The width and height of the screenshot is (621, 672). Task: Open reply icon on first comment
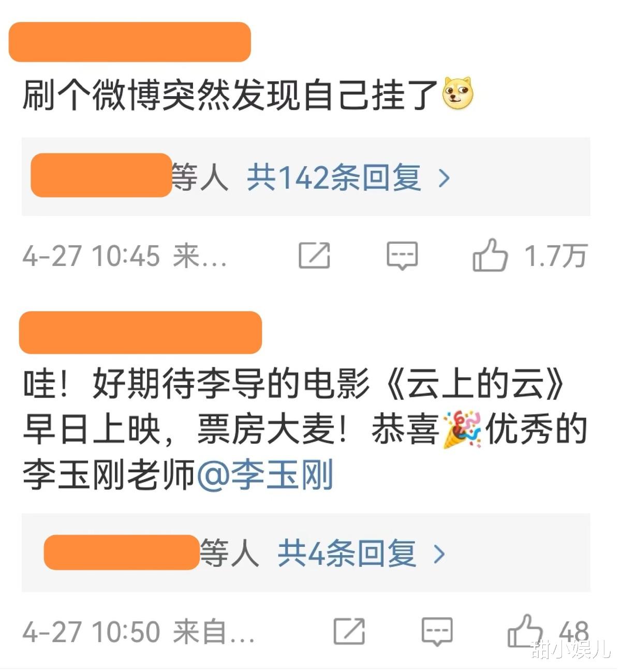(402, 256)
